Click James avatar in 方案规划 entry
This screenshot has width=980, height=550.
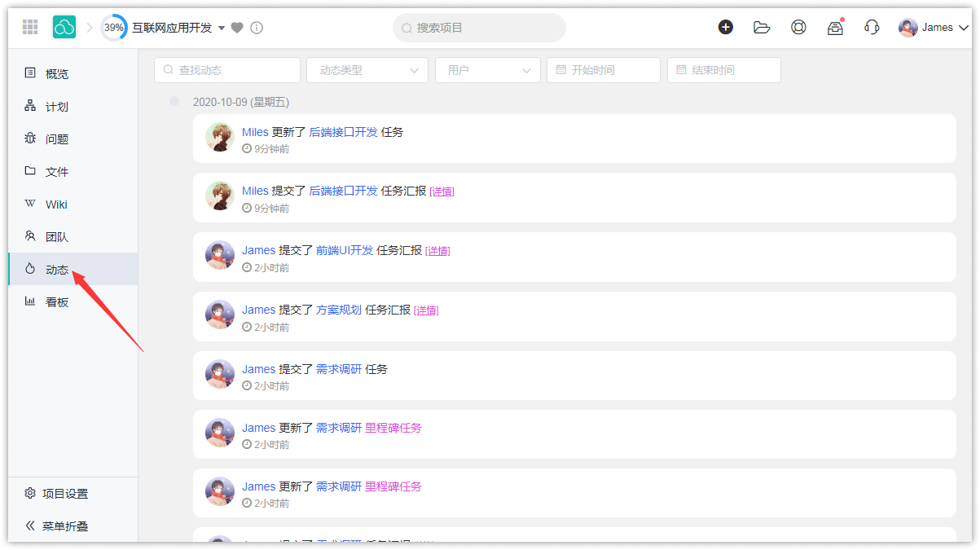point(220,315)
